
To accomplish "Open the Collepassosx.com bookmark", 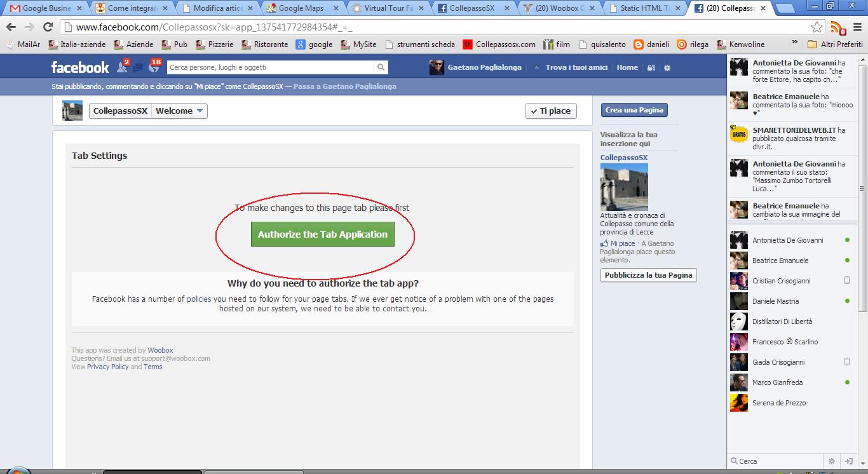I will 499,44.
